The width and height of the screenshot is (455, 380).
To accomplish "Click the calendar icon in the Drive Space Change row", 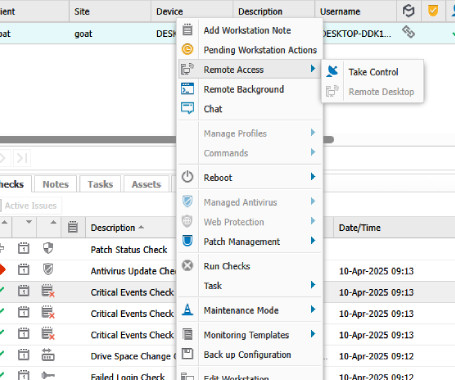I will [23, 355].
